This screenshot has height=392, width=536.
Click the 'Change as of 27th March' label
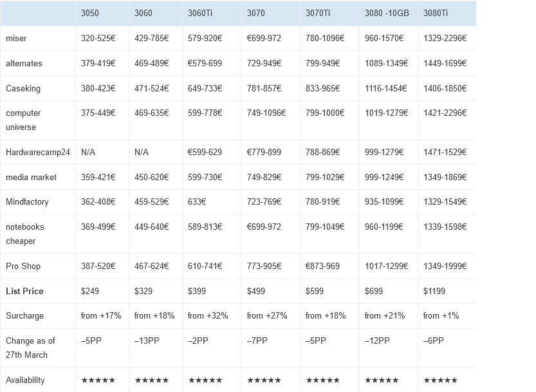pyautogui.click(x=30, y=348)
